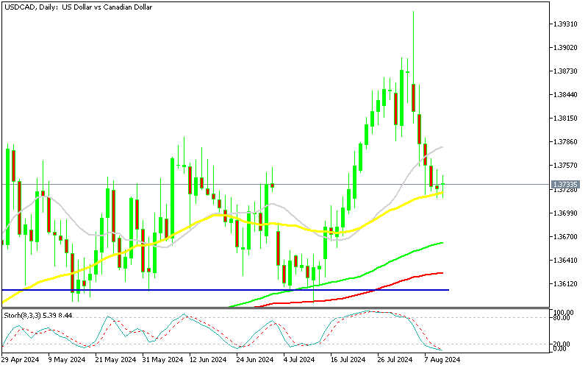Click the stochastic 80.00 level label
This screenshot has height=368, width=588.
coord(564,317)
